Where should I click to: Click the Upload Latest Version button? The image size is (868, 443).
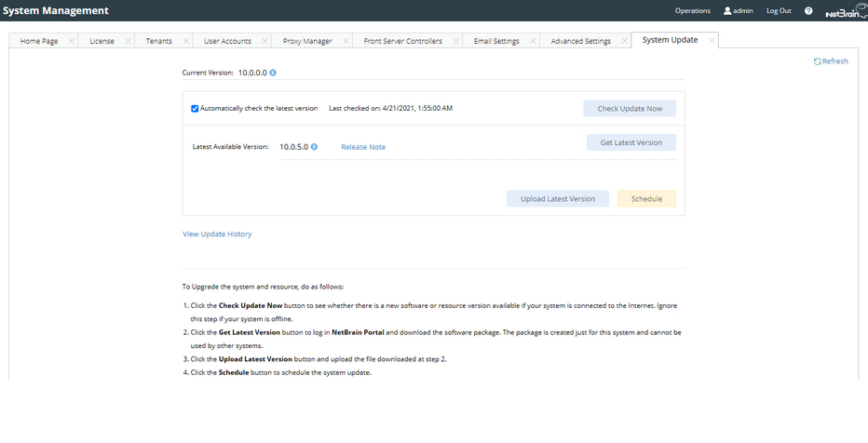(558, 199)
